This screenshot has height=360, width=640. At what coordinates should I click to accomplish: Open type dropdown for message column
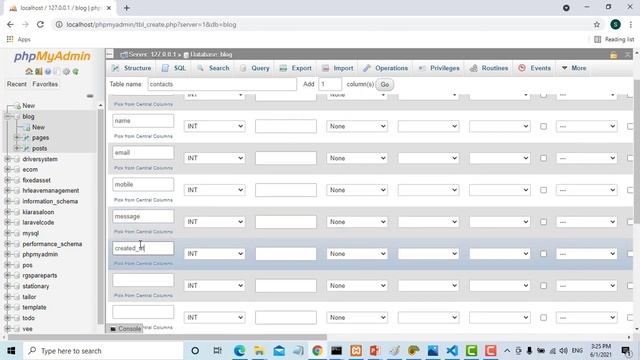[x=214, y=222]
